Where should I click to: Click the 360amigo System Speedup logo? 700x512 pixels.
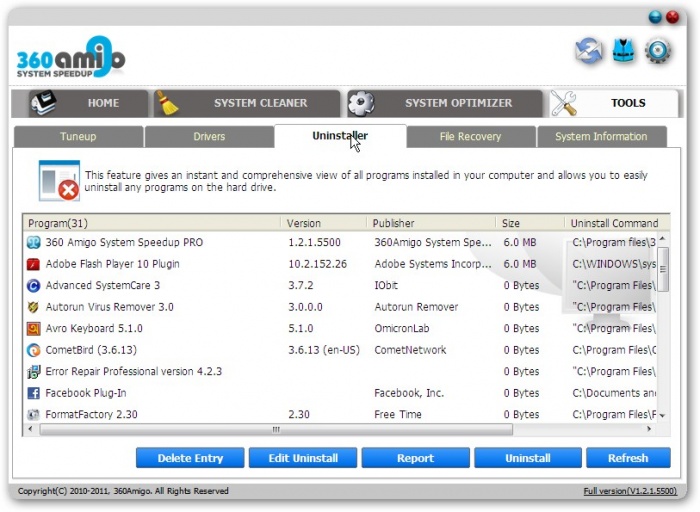point(71,57)
